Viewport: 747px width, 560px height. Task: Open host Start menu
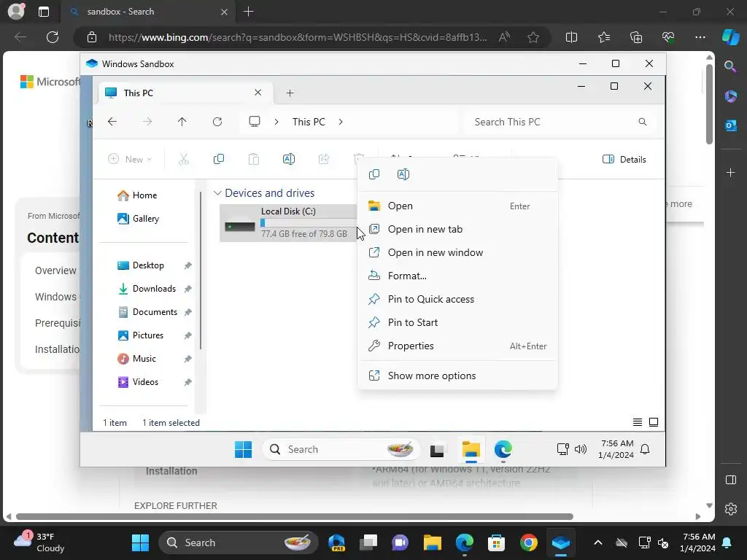[x=140, y=542]
